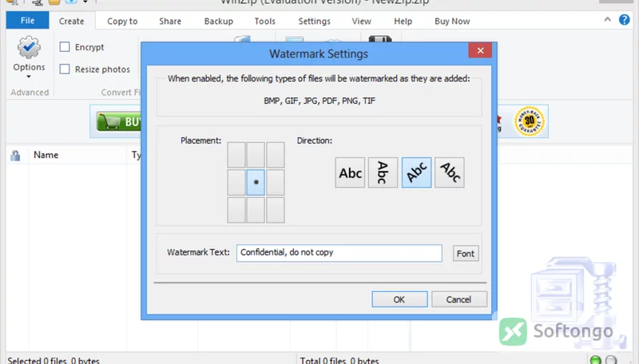Select vertical Abc watermark direction

click(x=383, y=172)
